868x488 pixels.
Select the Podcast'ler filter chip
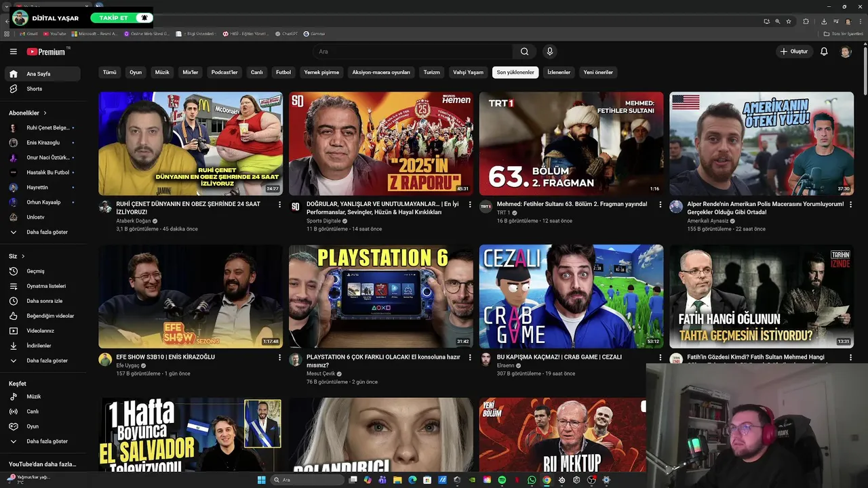pyautogui.click(x=224, y=73)
